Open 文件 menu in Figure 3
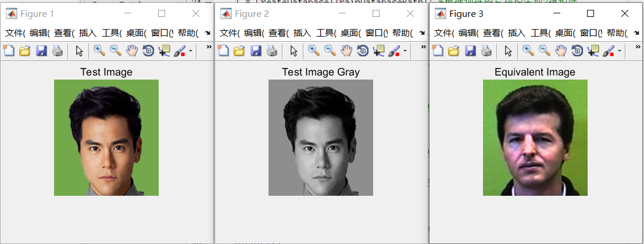This screenshot has width=644, height=244. 444,33
